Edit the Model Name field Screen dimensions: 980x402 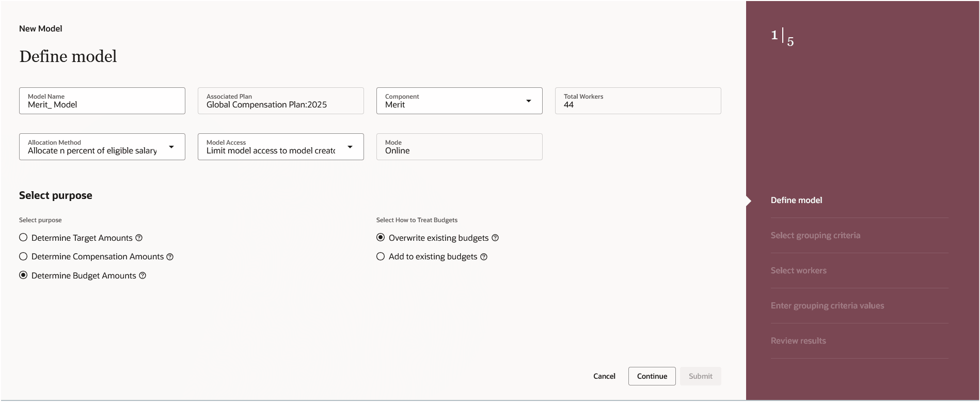tap(102, 101)
